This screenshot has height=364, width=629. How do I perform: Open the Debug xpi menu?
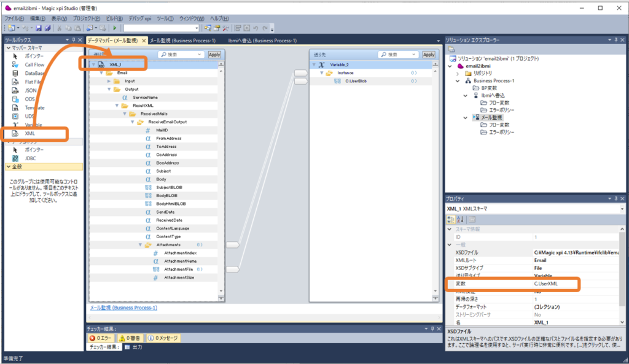(139, 18)
